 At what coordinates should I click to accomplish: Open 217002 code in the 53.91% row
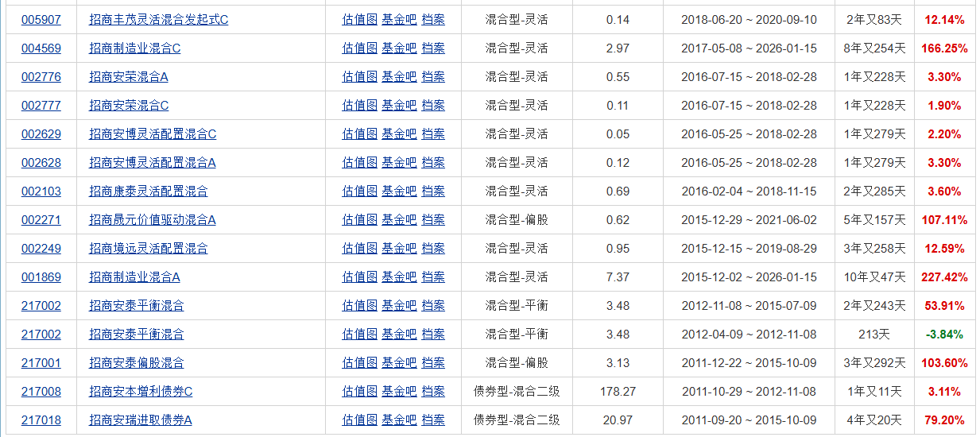click(x=41, y=306)
